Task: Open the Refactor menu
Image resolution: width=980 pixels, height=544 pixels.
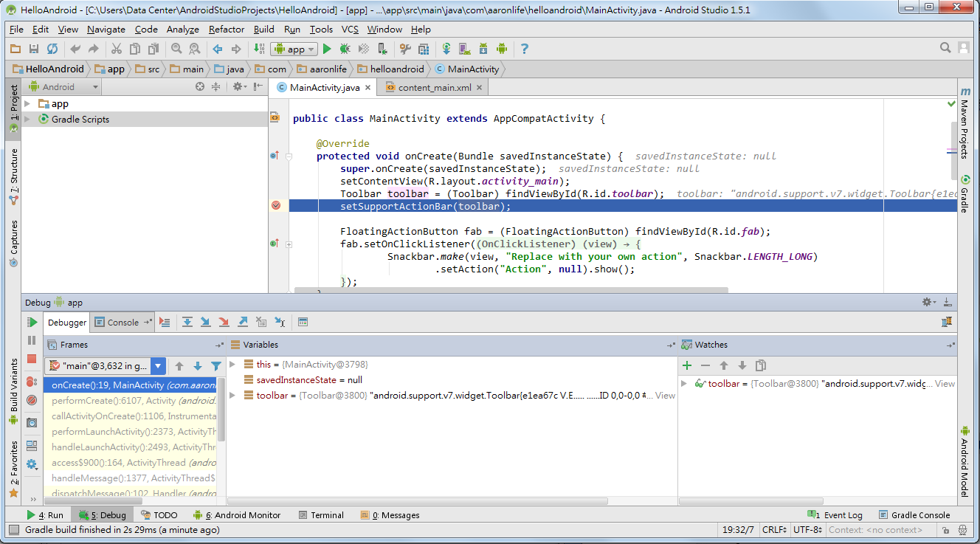Action: coord(227,30)
